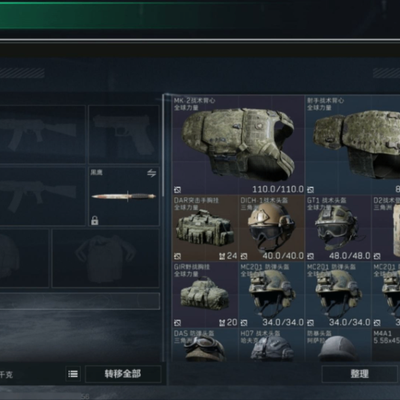Click the swap arrows icon on knife slot
The image size is (400, 400).
[x=152, y=173]
